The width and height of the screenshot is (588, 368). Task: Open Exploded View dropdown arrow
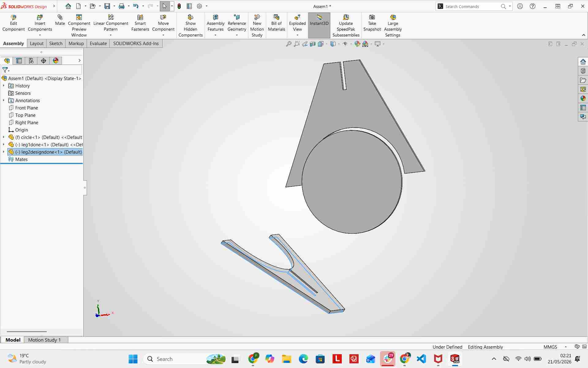click(x=297, y=35)
